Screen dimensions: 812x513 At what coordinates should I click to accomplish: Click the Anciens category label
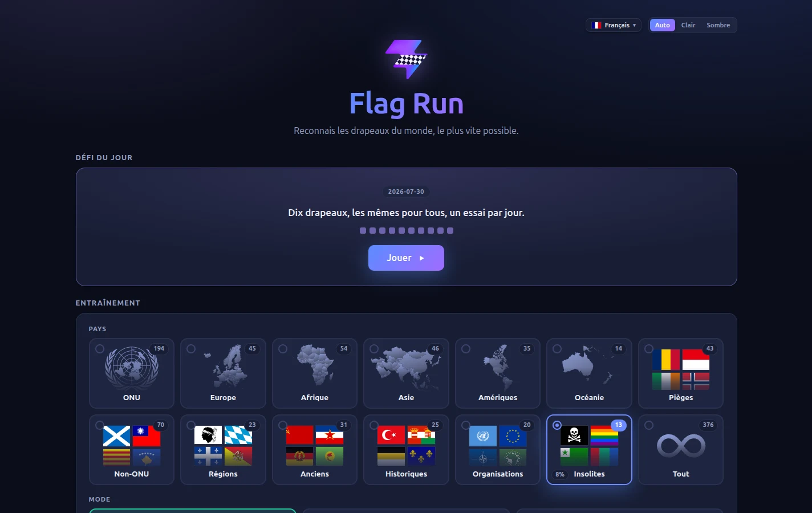pyautogui.click(x=315, y=474)
